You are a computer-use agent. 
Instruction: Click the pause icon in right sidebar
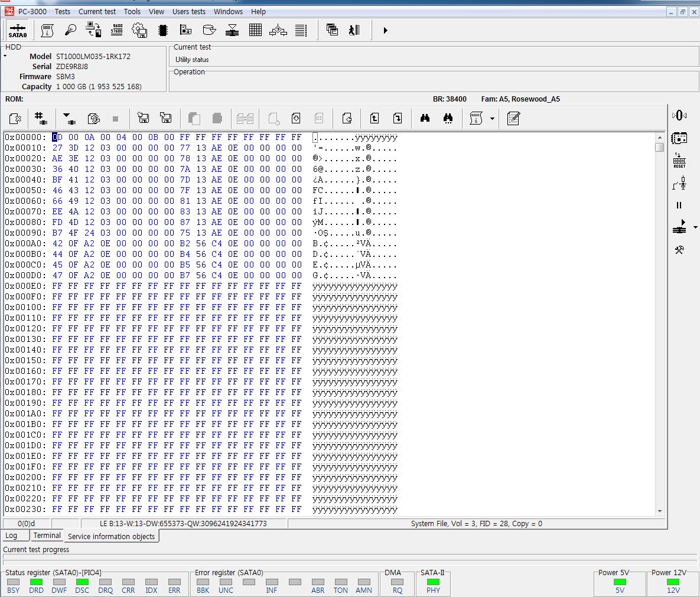pos(679,205)
